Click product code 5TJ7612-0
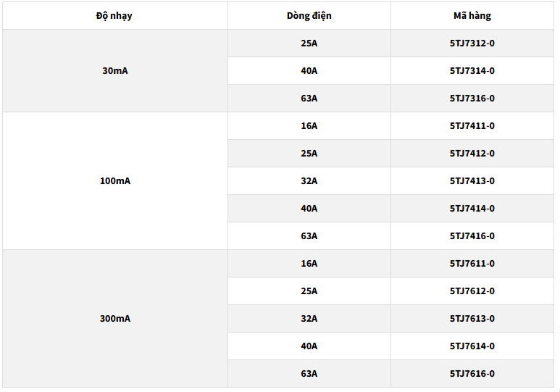 472,291
